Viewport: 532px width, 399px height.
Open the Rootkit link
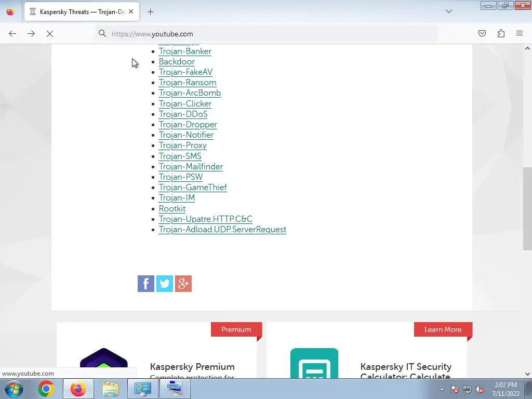point(172,209)
